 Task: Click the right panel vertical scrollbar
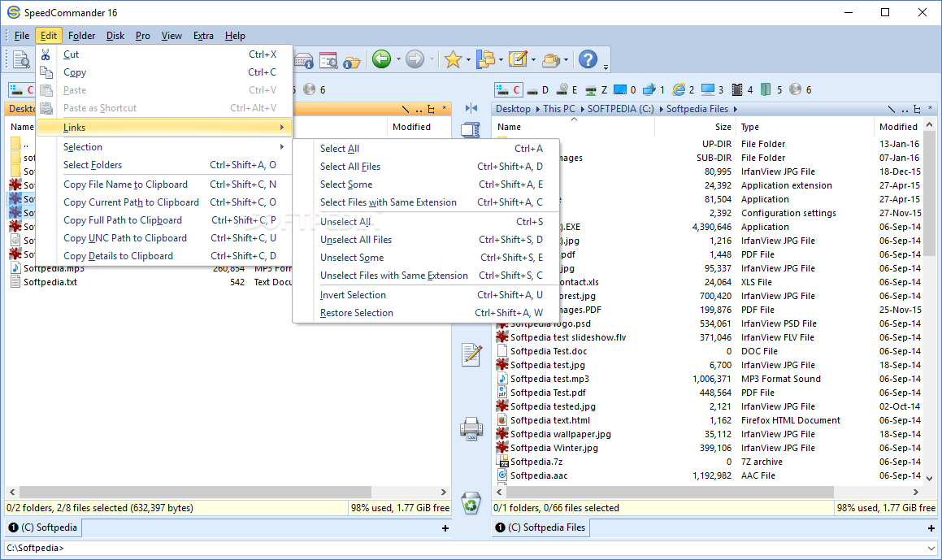(929, 301)
